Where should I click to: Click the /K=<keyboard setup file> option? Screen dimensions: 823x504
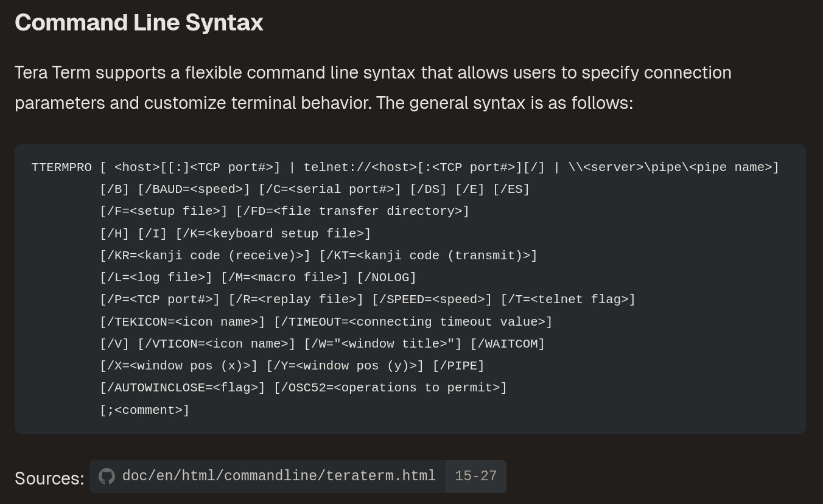(x=273, y=234)
